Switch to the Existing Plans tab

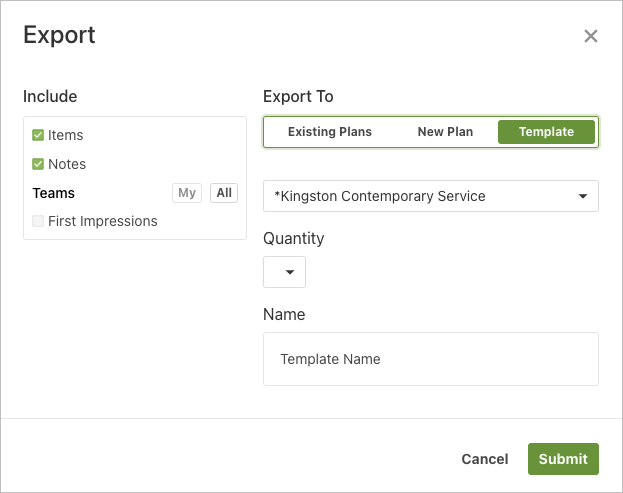click(x=330, y=132)
